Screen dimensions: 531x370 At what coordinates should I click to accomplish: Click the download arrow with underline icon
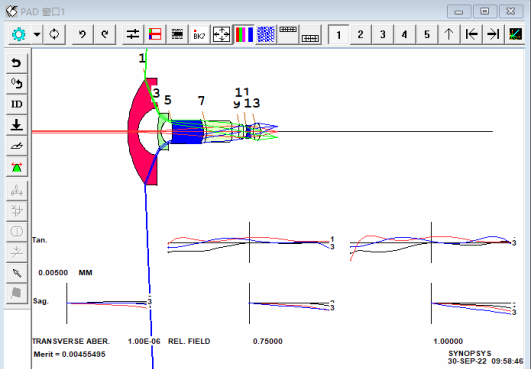[17, 125]
